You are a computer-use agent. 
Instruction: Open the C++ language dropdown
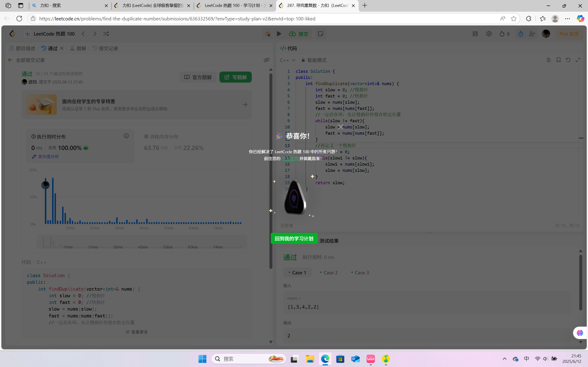coord(287,60)
